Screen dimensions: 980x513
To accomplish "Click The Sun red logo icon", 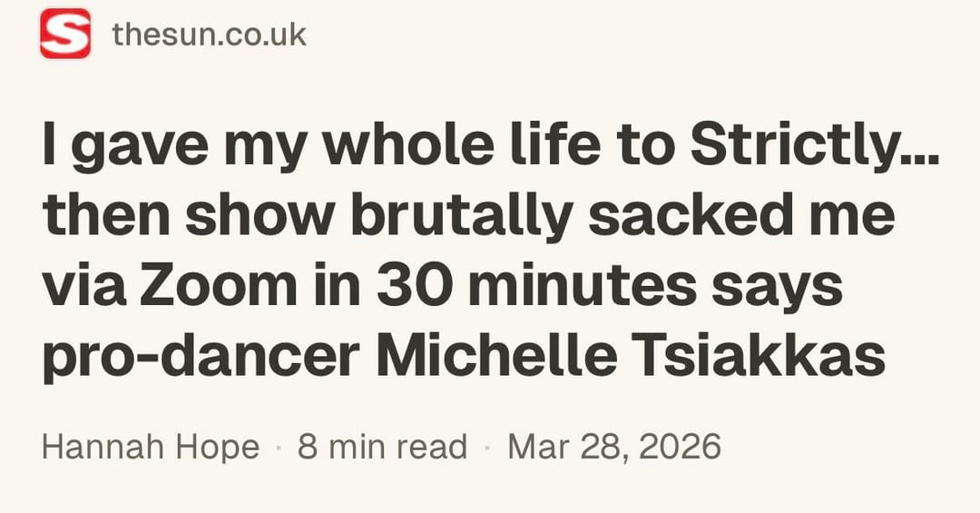I will [x=64, y=34].
